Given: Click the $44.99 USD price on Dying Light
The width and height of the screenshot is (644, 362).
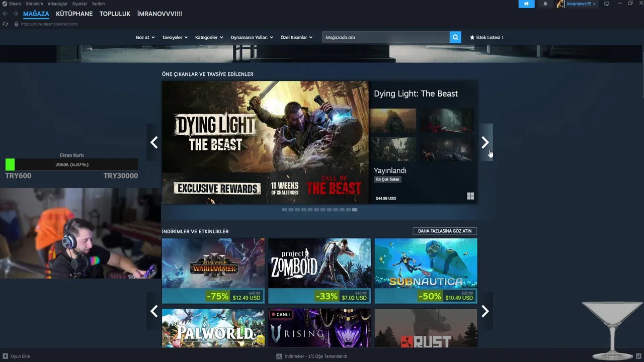Looking at the screenshot, I should pos(386,198).
